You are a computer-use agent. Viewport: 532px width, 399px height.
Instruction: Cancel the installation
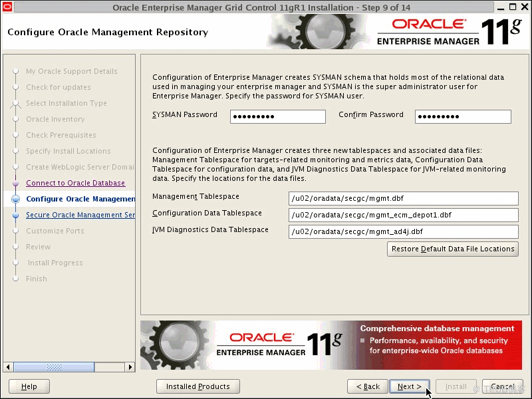503,386
